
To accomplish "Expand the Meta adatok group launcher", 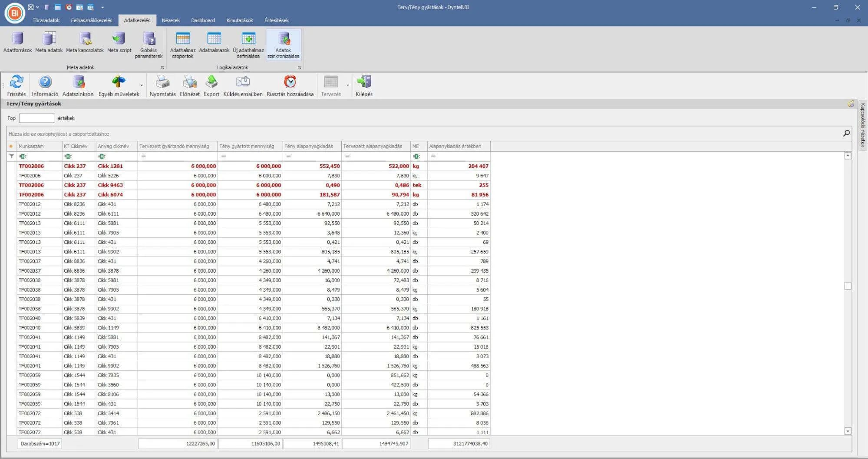I will tap(163, 68).
